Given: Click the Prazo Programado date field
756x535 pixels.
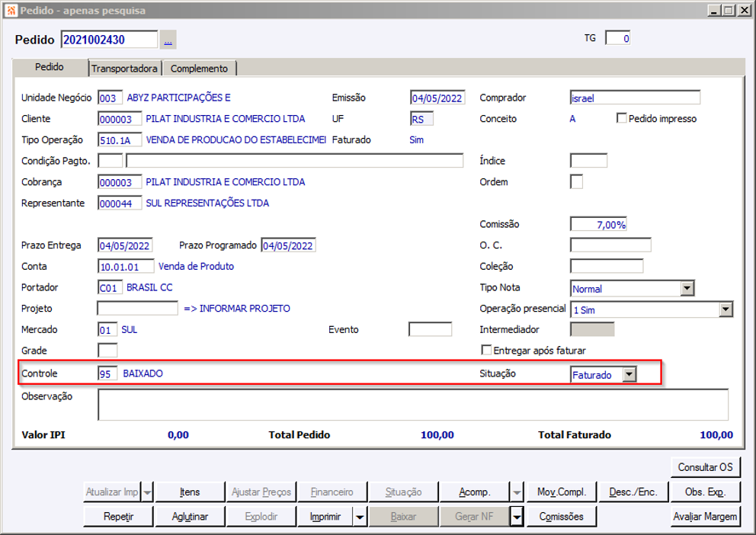Looking at the screenshot, I should (288, 245).
